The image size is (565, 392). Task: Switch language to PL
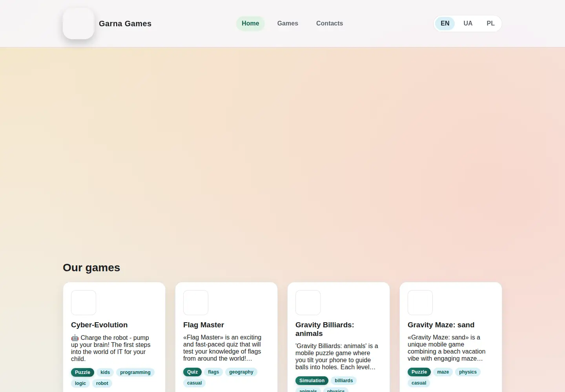[490, 24]
